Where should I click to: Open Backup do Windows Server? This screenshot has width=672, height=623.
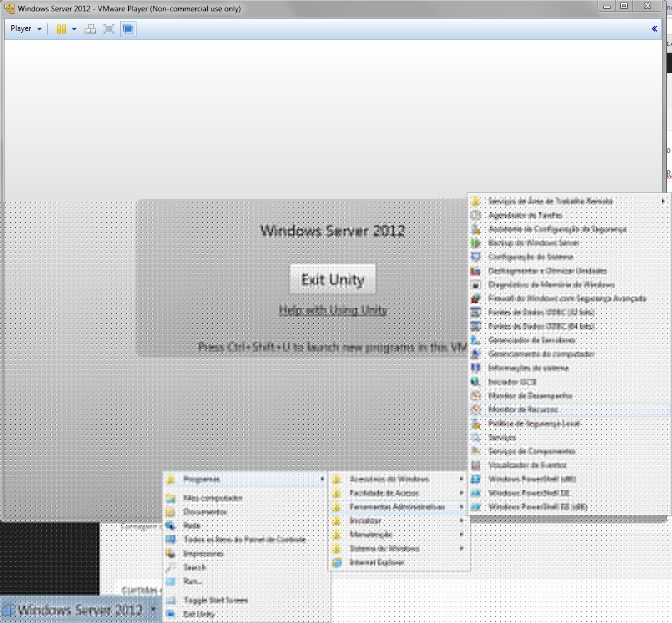(x=568, y=243)
